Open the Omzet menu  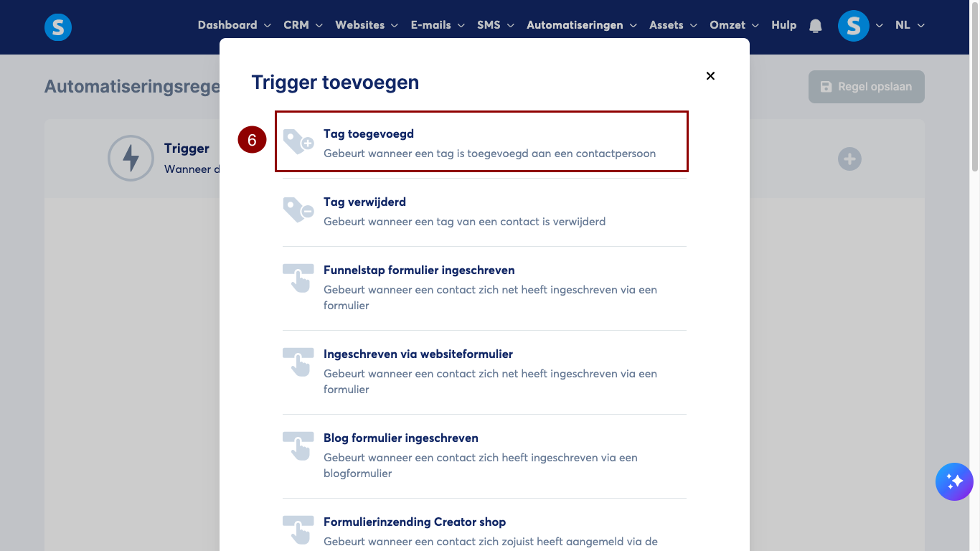coord(735,25)
